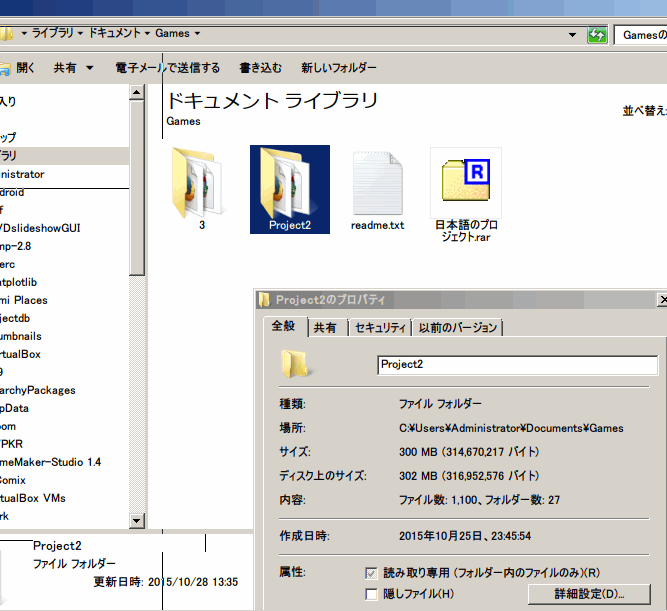
Task: Click the folder icon in the properties title bar
Action: [x=264, y=300]
